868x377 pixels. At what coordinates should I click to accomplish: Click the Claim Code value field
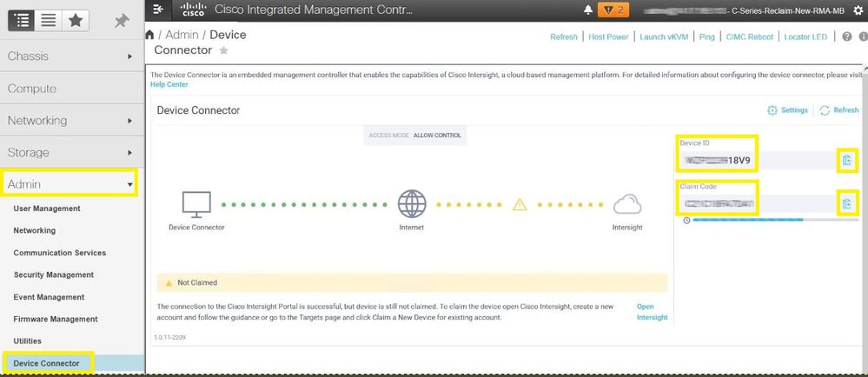pyautogui.click(x=757, y=204)
